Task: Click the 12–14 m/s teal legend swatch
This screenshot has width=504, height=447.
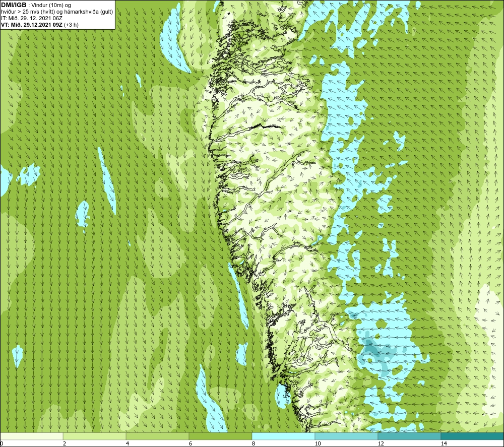Action: (x=409, y=436)
